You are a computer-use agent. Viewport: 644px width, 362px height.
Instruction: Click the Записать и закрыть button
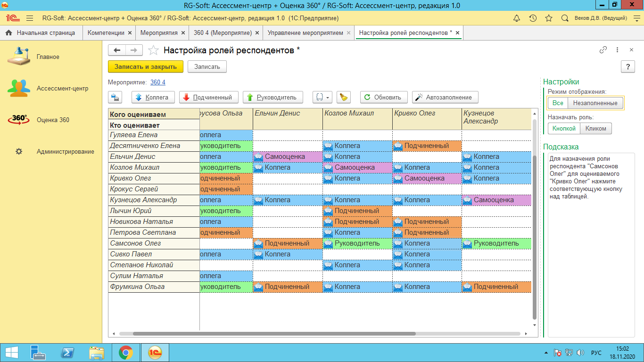click(x=145, y=66)
